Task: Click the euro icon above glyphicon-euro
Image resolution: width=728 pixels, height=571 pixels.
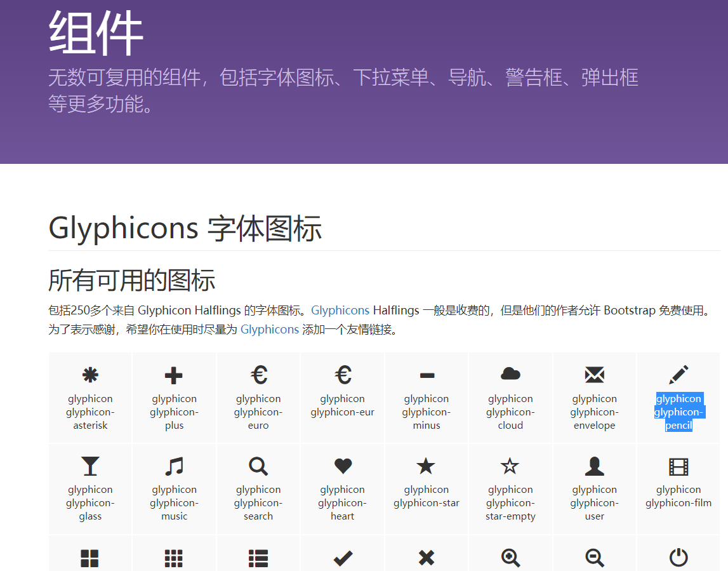Action: (x=258, y=375)
